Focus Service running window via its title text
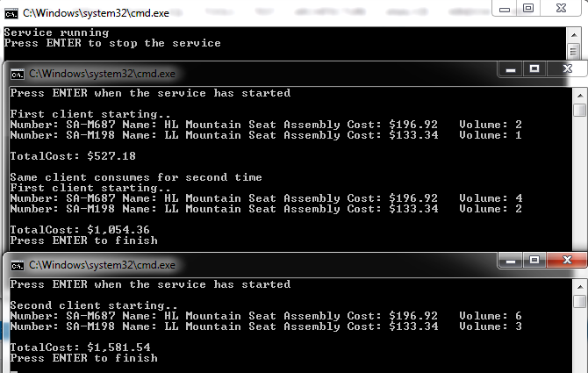The image size is (588, 373). [x=72, y=12]
